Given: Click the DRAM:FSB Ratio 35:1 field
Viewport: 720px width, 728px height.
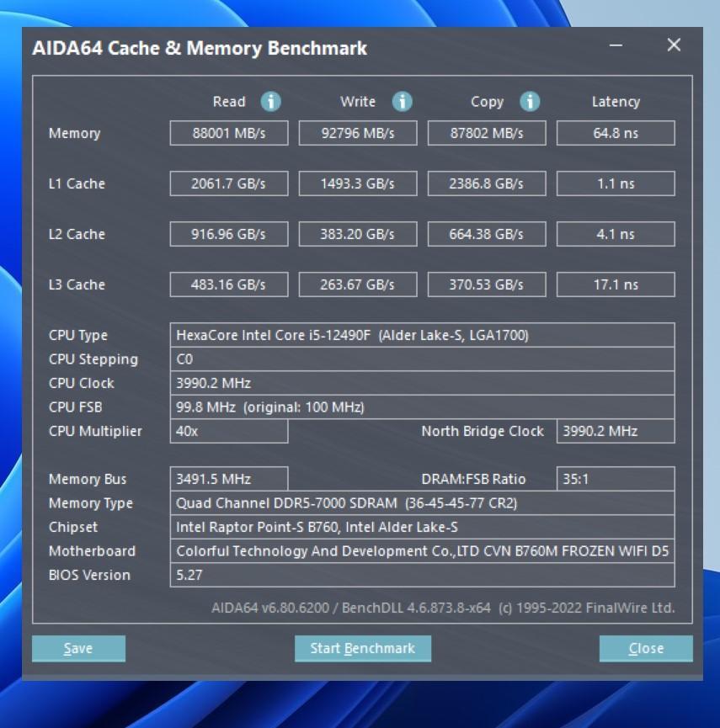Looking at the screenshot, I should 616,479.
